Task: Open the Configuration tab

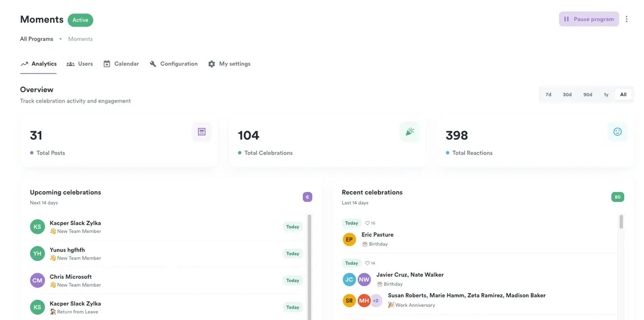Action: click(174, 64)
